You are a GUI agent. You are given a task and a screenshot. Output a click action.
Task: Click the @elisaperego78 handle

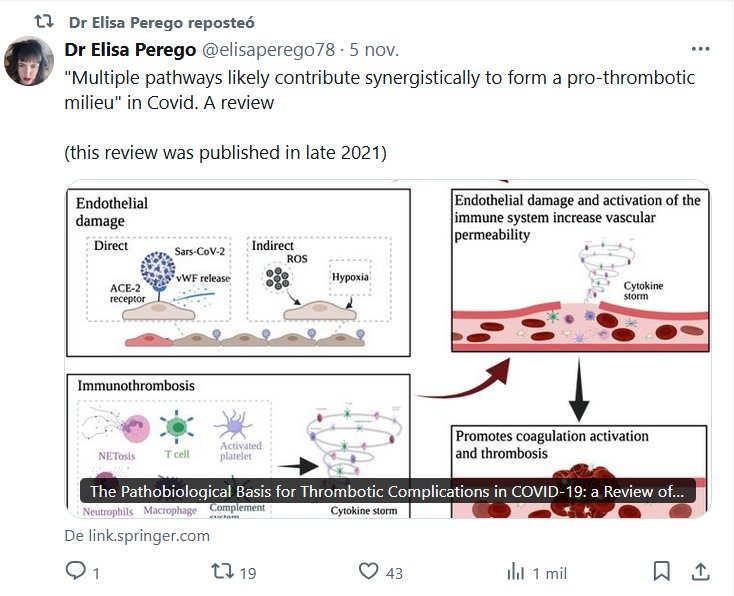click(270, 49)
